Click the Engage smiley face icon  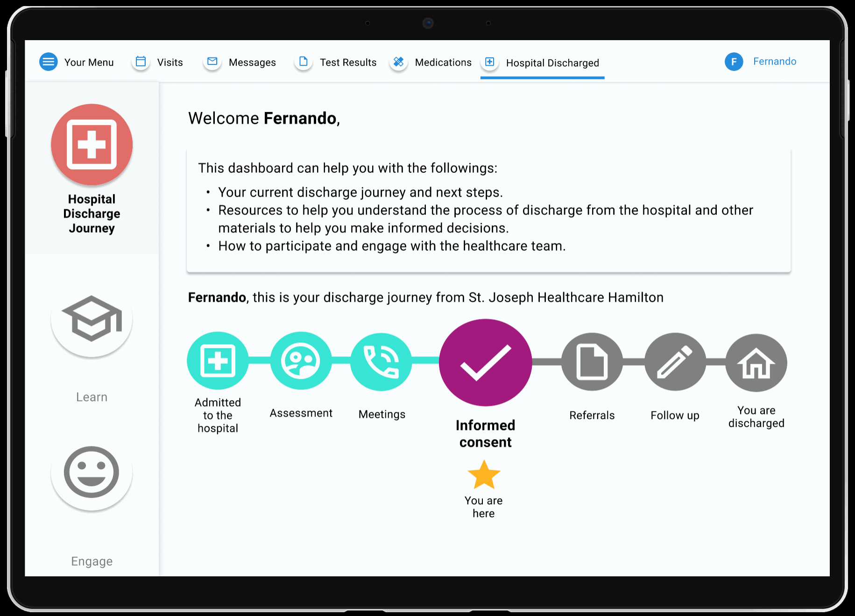click(92, 472)
